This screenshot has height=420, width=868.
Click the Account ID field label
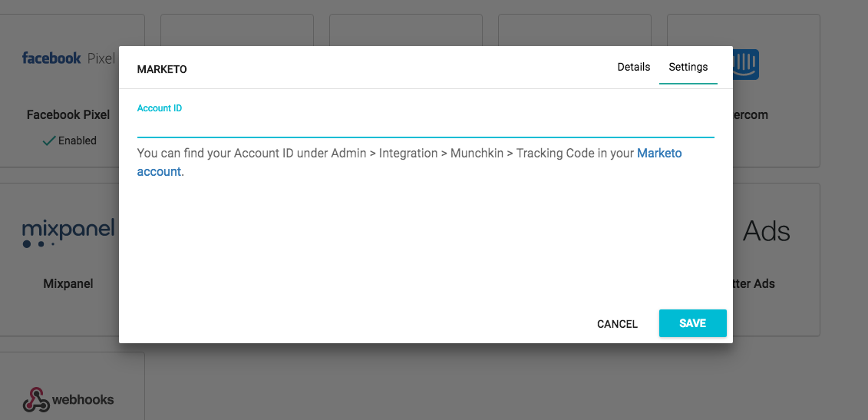[160, 108]
